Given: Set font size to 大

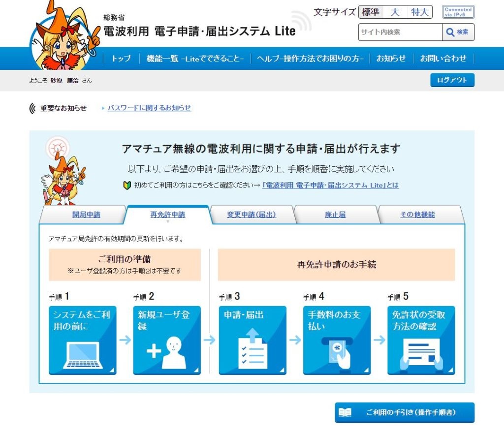Looking at the screenshot, I should click(x=395, y=12).
